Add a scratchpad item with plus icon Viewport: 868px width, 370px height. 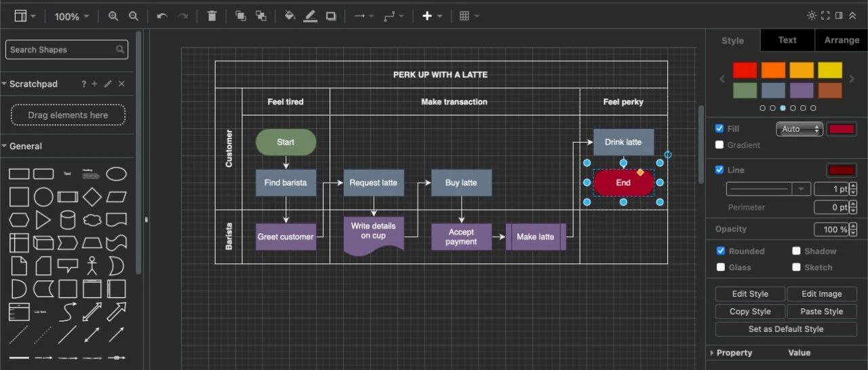pos(95,84)
